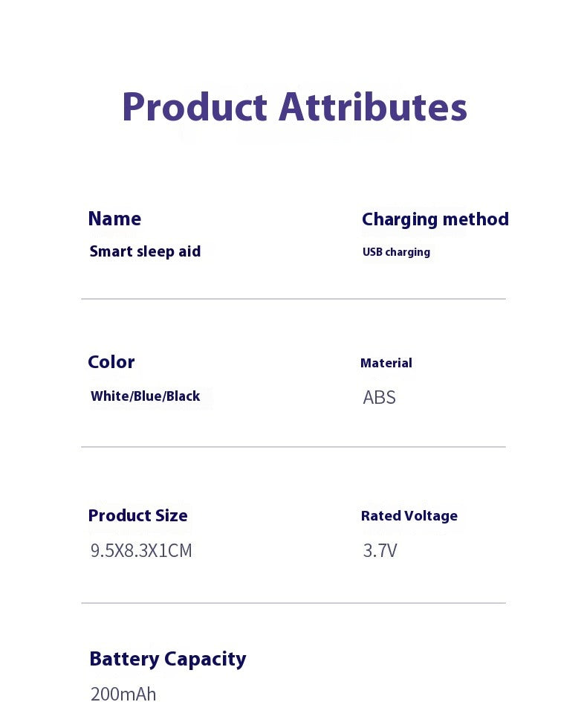
Task: Select the "Charging method" label
Action: [x=435, y=219]
